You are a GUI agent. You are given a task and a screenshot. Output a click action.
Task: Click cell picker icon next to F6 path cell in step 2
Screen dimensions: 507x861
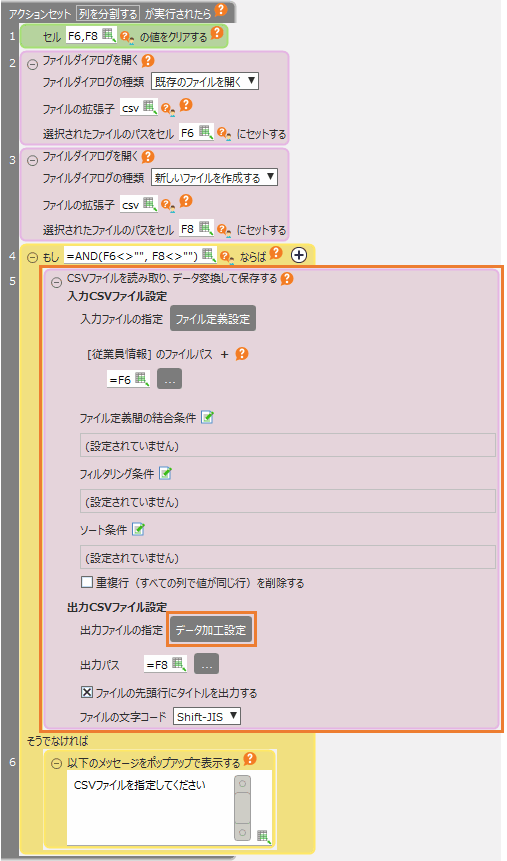(x=205, y=132)
